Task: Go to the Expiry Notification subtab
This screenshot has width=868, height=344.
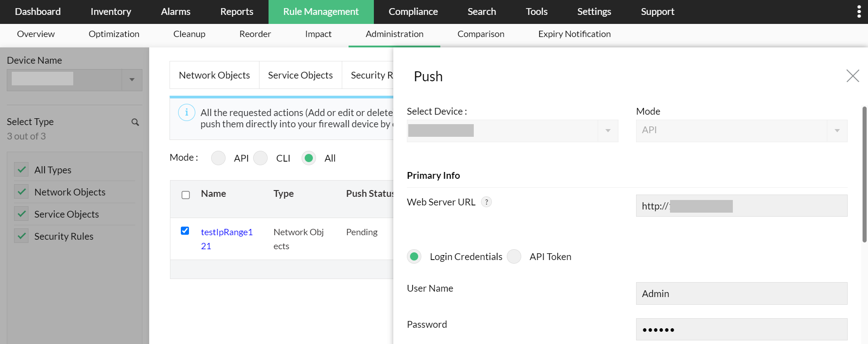Action: point(574,34)
